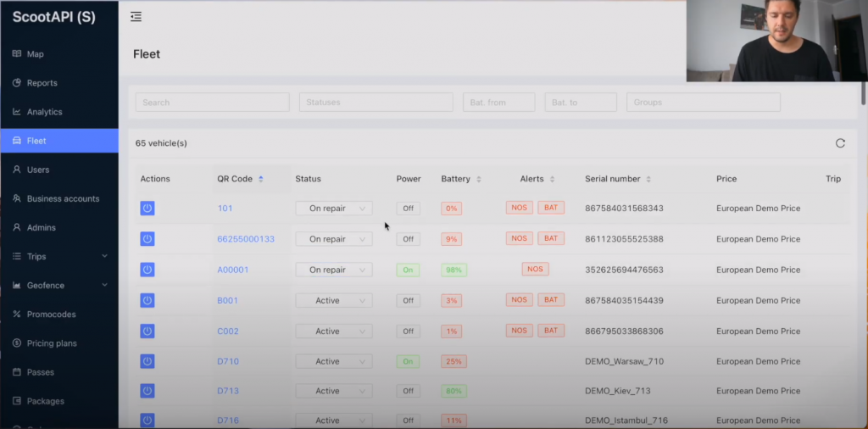Sort the table by the QR Code column arrows
The image size is (868, 429).
(x=261, y=179)
